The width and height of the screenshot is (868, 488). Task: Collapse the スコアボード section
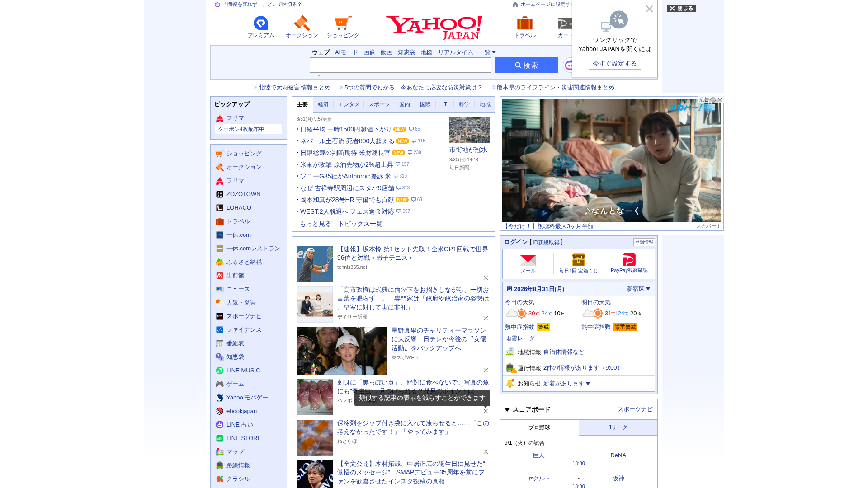tap(507, 410)
